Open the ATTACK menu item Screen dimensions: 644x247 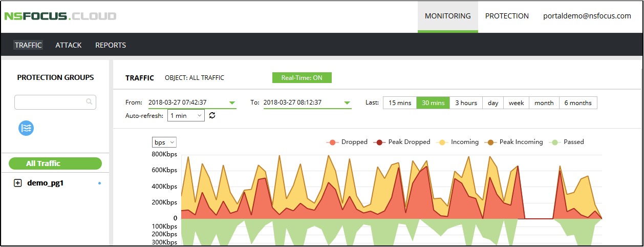69,45
